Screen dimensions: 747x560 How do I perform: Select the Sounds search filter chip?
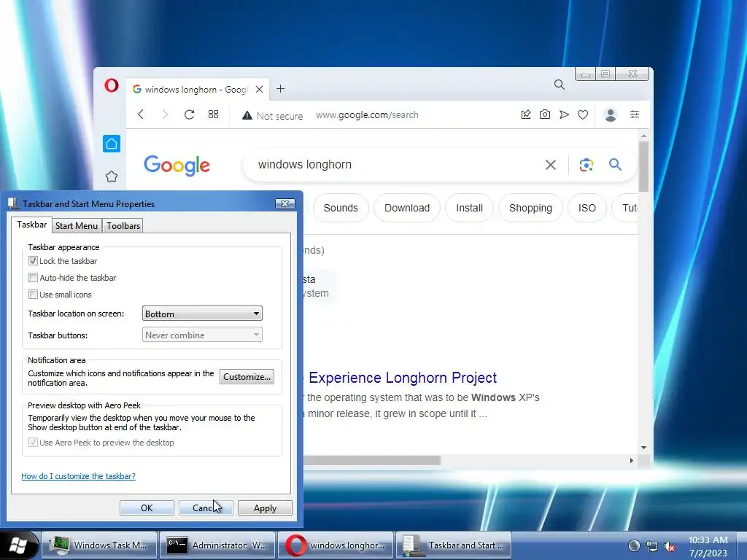tap(341, 208)
